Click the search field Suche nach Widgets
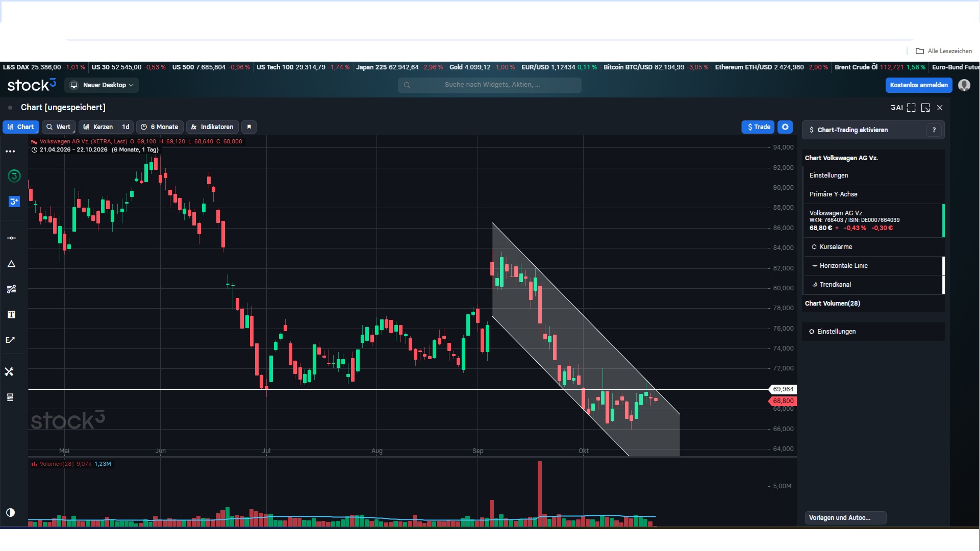 pos(489,85)
